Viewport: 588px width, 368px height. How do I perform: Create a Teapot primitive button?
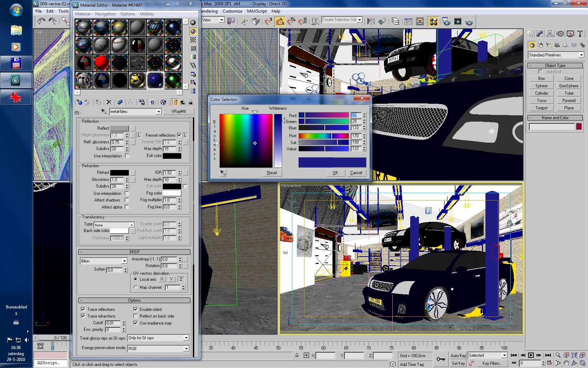541,108
